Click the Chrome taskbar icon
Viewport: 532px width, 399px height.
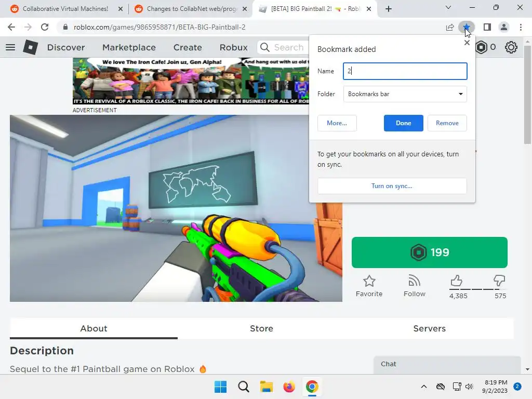tap(312, 387)
